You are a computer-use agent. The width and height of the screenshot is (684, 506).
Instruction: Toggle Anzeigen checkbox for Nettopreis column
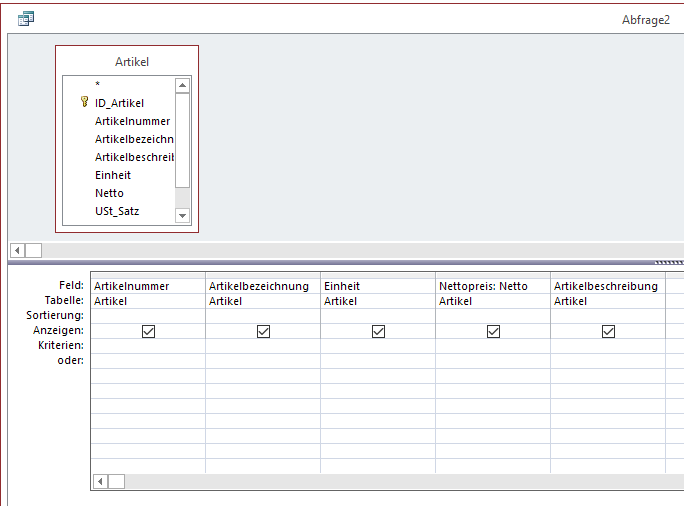(493, 331)
